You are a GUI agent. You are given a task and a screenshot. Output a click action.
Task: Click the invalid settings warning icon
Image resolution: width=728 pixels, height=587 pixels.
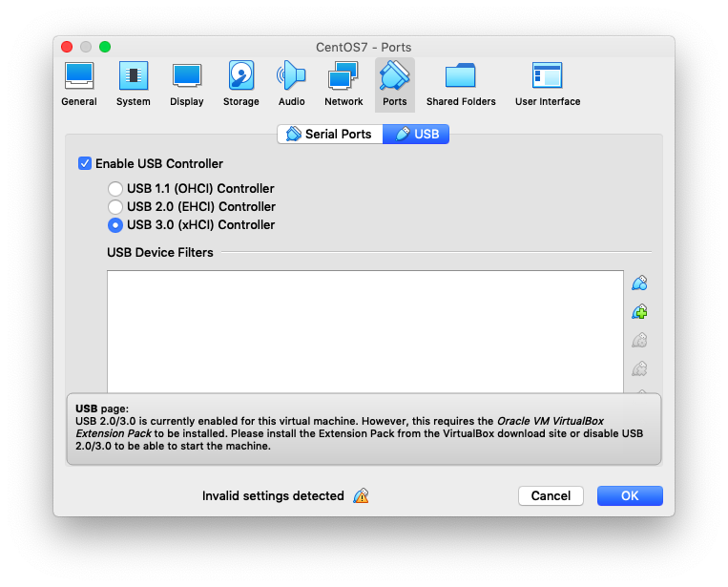[x=361, y=496]
